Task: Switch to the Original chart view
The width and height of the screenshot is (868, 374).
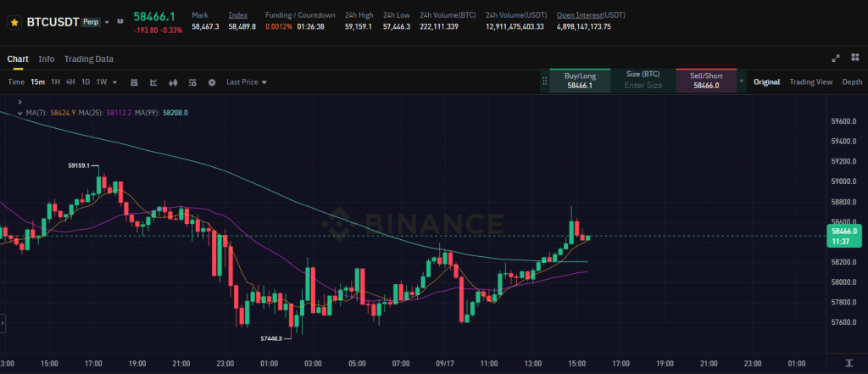Action: coord(766,82)
